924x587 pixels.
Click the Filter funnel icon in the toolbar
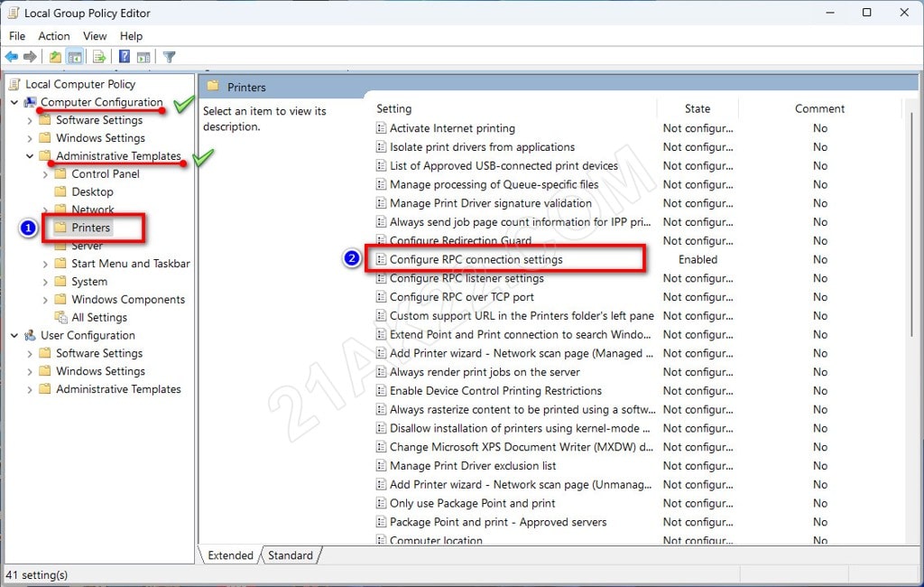click(x=169, y=57)
